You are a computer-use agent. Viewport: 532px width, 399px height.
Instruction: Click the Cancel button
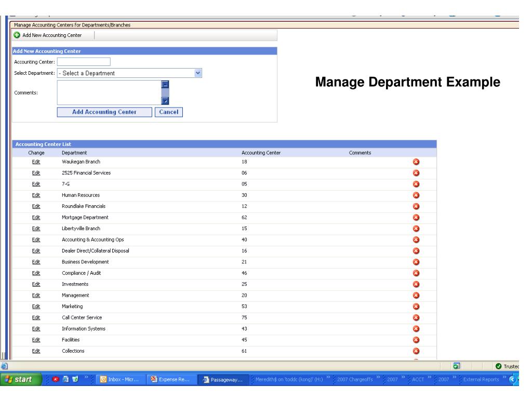pos(169,112)
